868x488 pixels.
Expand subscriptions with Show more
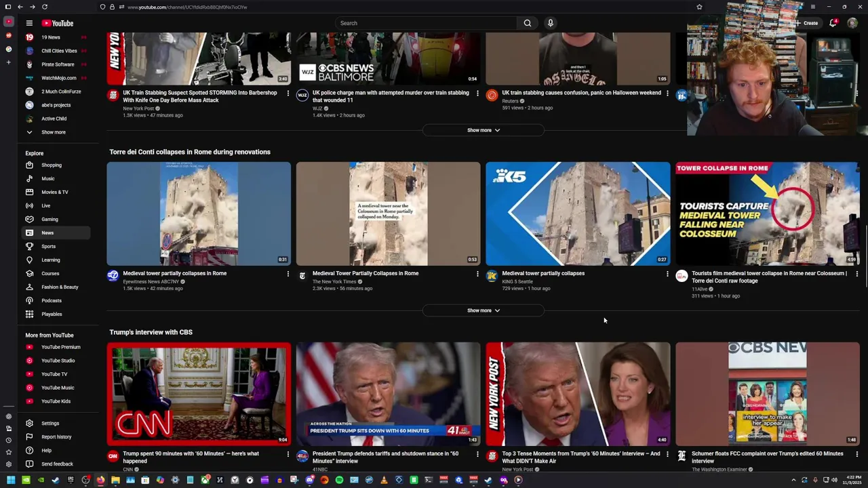click(56, 132)
